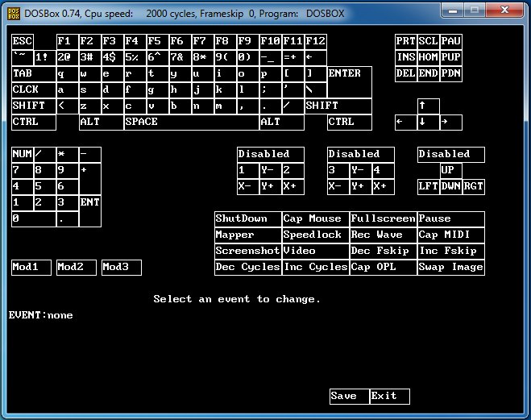The image size is (531, 420).
Task: Select the Speedlock event
Action: (x=316, y=235)
